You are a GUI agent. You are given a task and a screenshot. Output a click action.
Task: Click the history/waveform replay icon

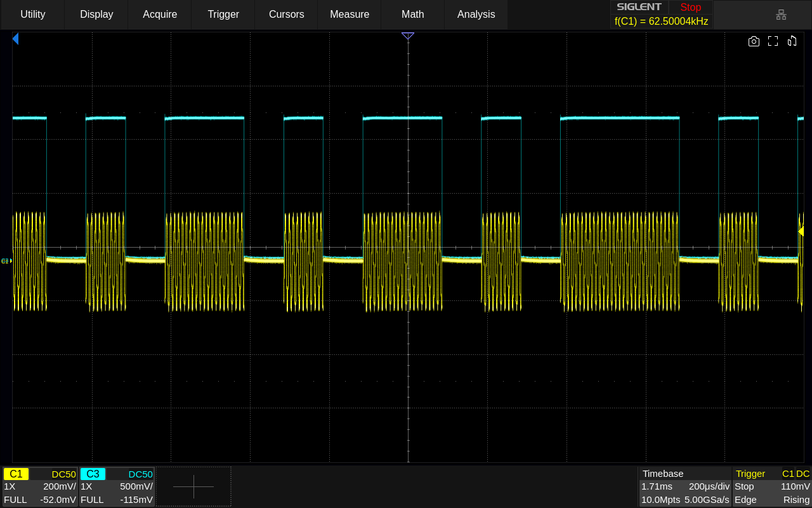tap(792, 41)
